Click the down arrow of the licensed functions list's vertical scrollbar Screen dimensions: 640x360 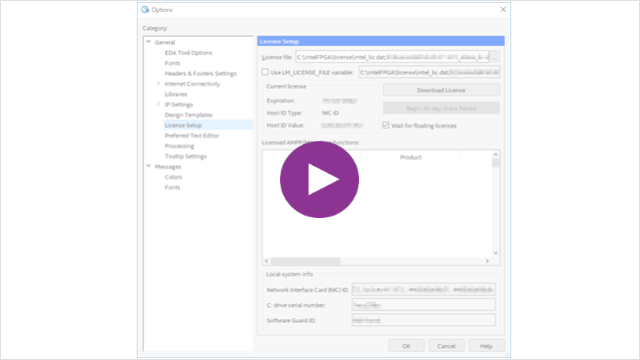[x=495, y=253]
